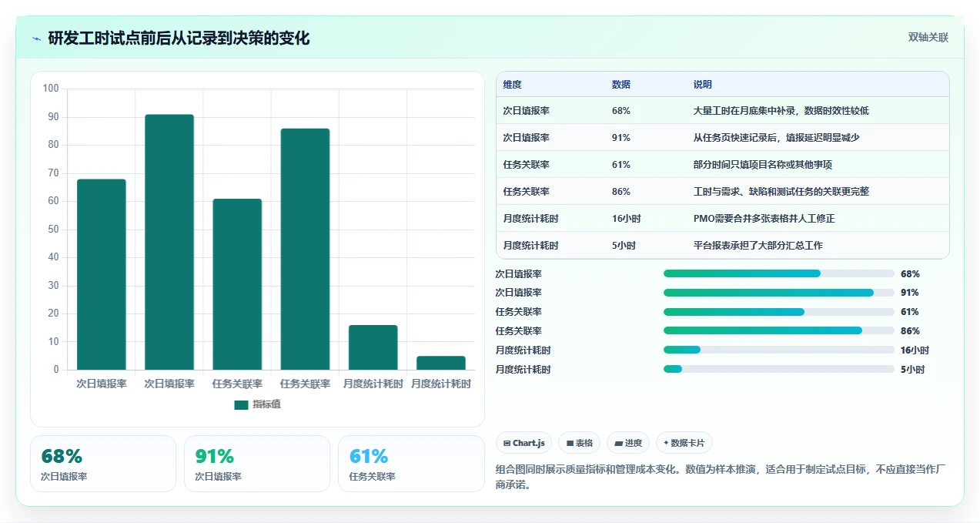The image size is (980, 523).
Task: Click the 5小时 progress bar
Action: [779, 369]
